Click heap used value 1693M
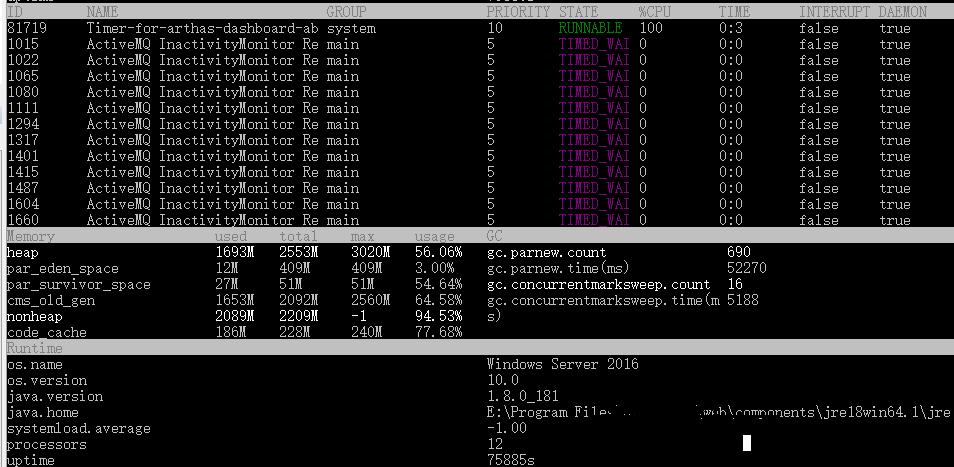 click(234, 252)
